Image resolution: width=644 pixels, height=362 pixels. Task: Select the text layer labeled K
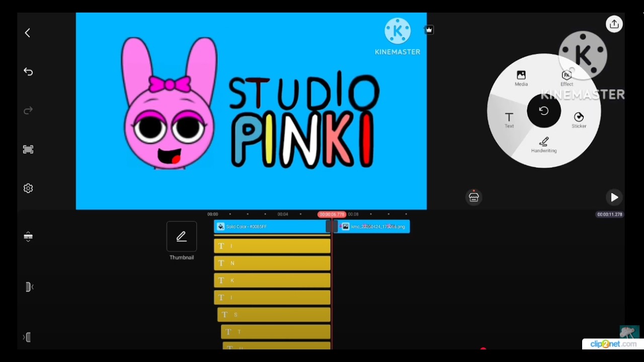click(x=272, y=280)
